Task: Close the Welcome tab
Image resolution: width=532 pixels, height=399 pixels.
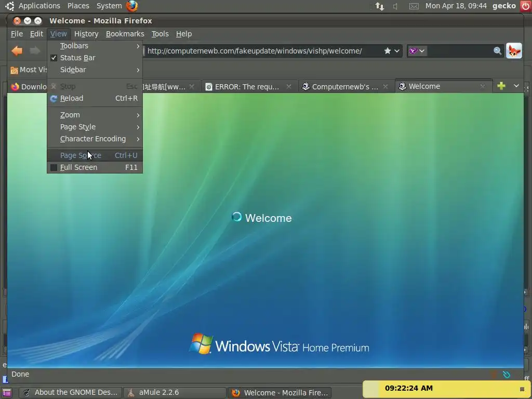Action: pyautogui.click(x=483, y=87)
